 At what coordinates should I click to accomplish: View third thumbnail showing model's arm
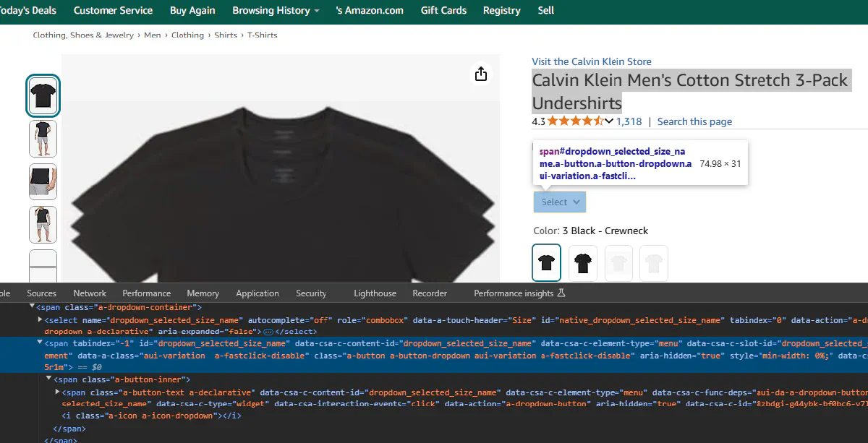43,181
